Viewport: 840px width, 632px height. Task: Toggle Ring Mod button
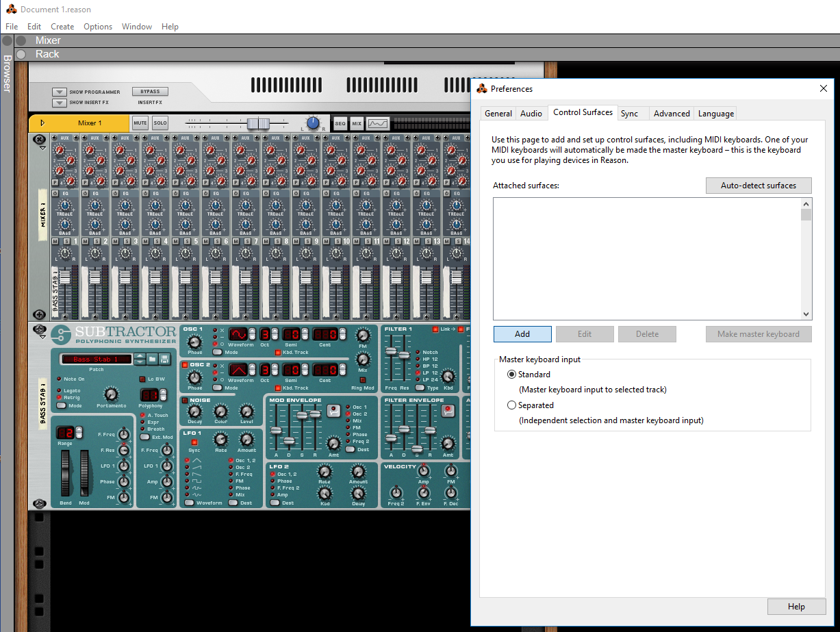click(x=363, y=379)
